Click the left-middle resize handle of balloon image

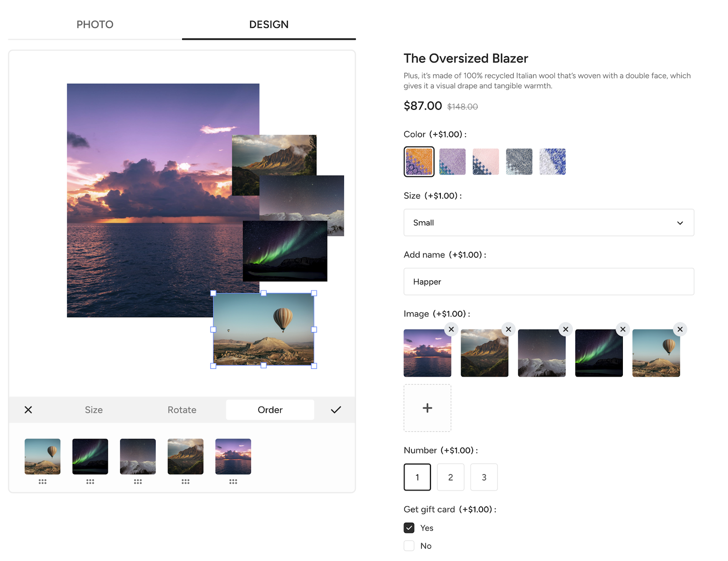213,329
